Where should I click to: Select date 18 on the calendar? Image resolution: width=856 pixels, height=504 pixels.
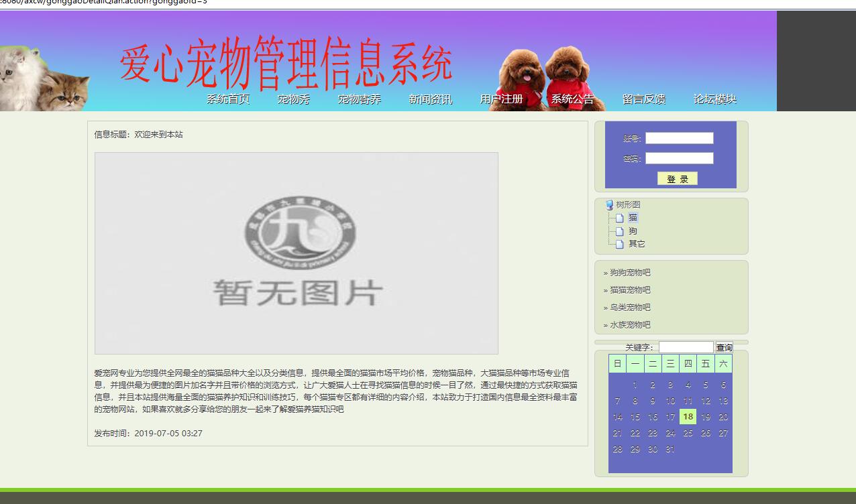pyautogui.click(x=687, y=416)
